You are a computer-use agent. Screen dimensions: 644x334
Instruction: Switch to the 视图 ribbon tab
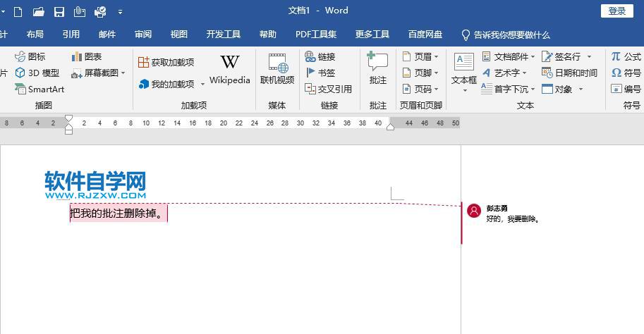click(178, 35)
